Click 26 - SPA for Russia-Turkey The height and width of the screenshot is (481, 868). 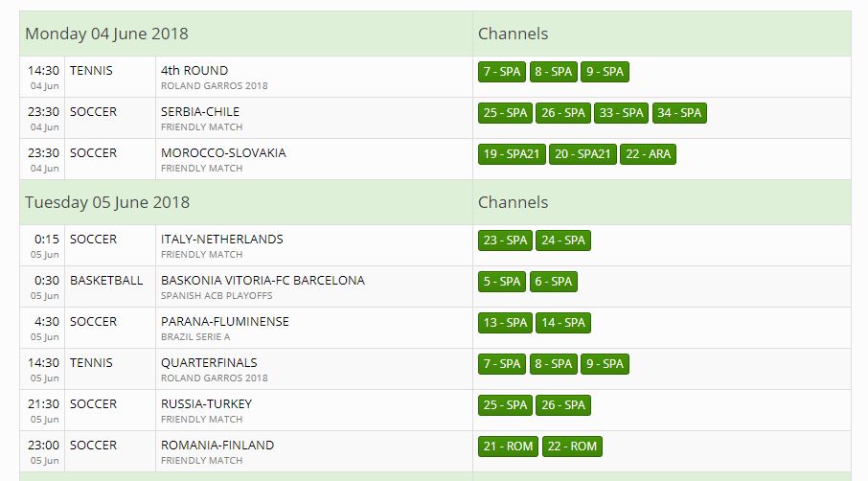click(x=563, y=405)
